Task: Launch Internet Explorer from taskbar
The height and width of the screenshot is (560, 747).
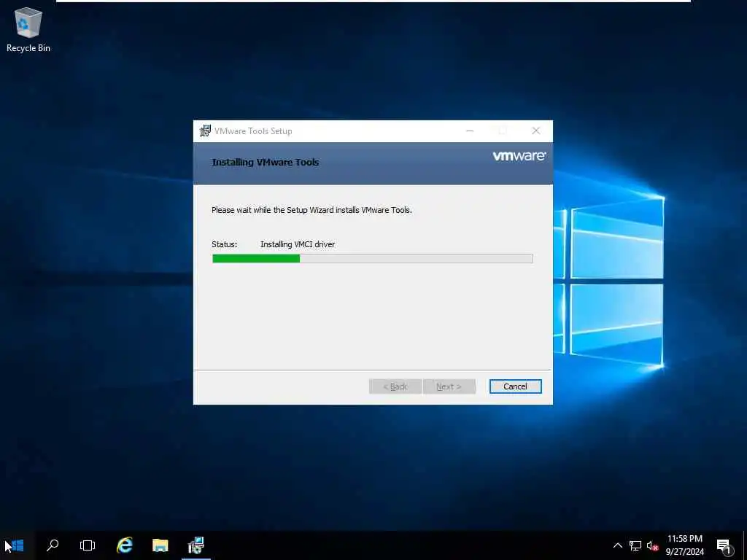Action: click(x=124, y=545)
